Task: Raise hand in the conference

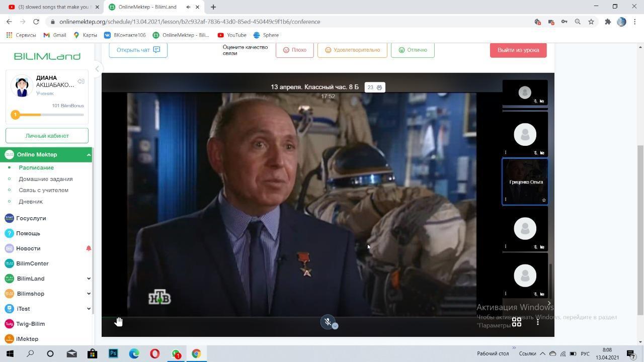Action: (x=119, y=322)
